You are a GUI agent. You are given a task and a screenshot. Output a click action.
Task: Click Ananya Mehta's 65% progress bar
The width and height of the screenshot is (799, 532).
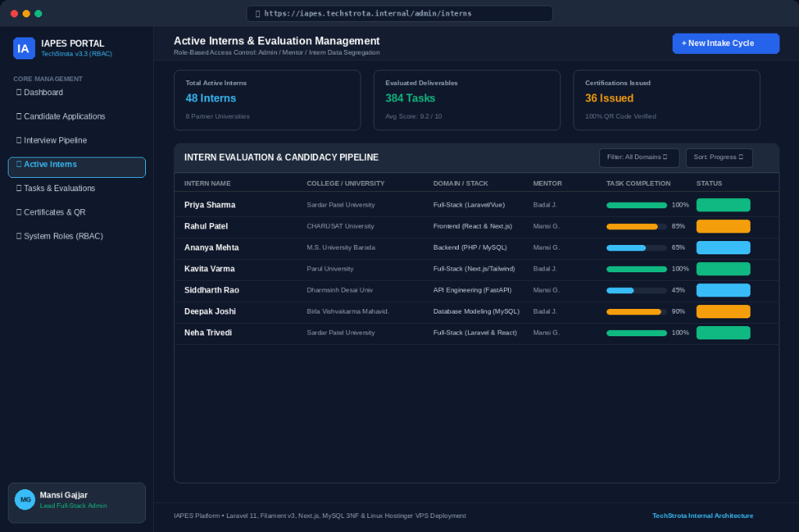coord(637,248)
